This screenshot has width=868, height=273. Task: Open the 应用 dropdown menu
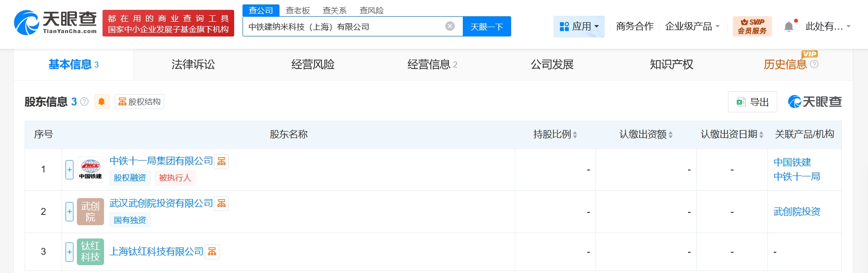[579, 27]
